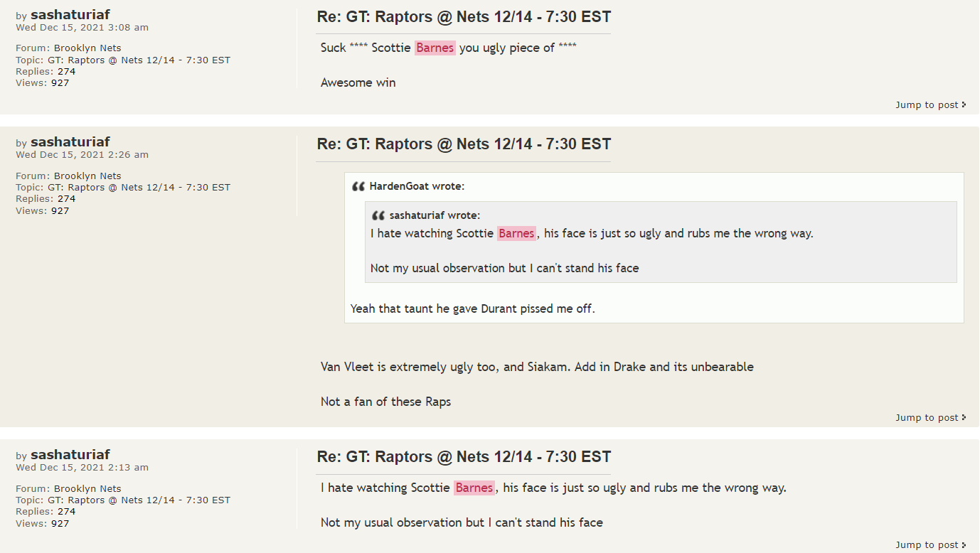
Task: Open author sashaturiaf on the 3:08 am post
Action: click(70, 14)
